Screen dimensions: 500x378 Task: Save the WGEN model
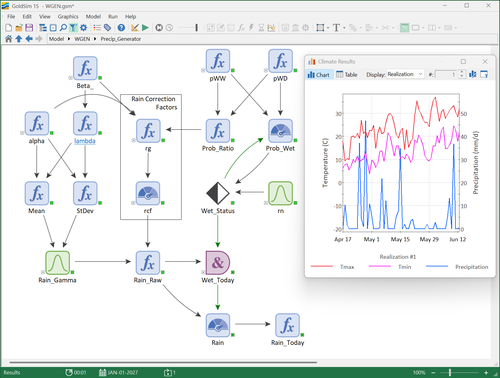(29, 28)
